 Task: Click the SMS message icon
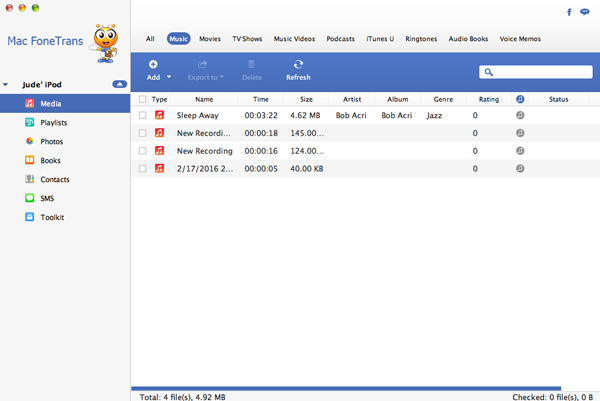pos(29,198)
